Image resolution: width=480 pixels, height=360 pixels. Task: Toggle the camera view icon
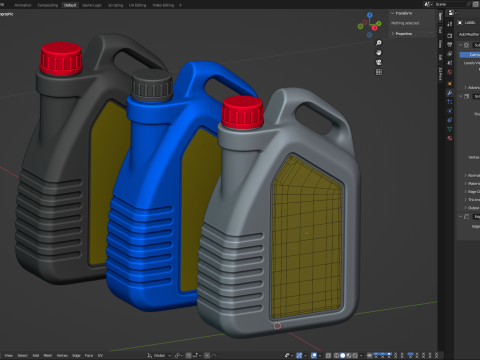[379, 62]
